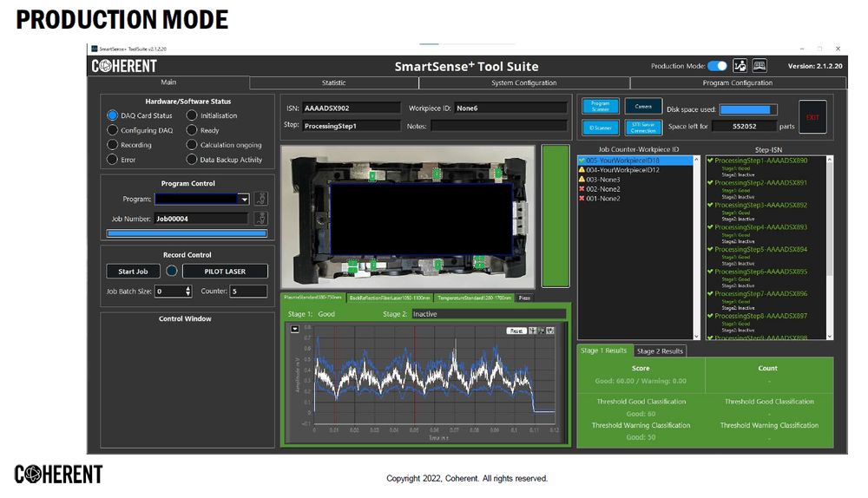
Task: Select the Stage 1 Results tab
Action: click(x=603, y=351)
